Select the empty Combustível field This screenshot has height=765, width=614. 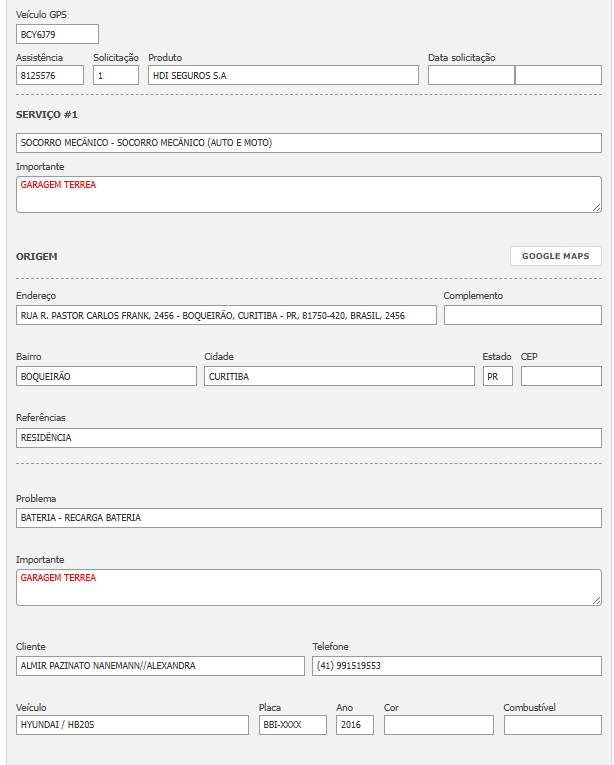click(x=553, y=725)
